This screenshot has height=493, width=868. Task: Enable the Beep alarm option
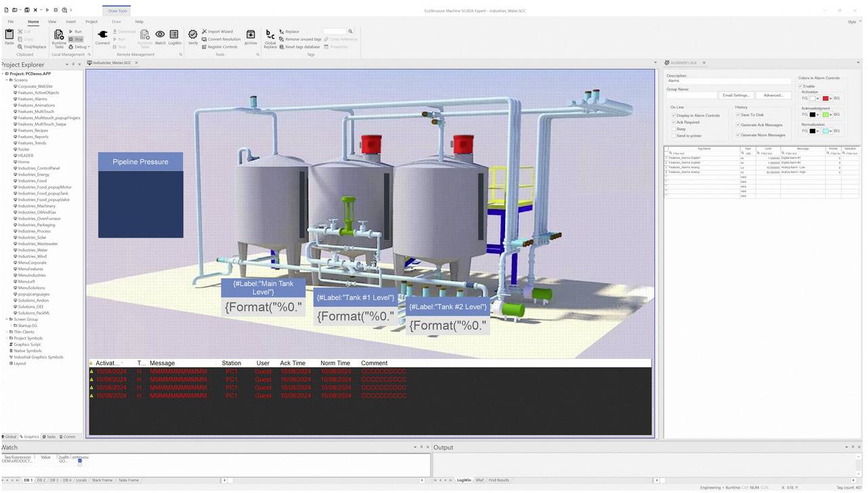[x=674, y=129]
